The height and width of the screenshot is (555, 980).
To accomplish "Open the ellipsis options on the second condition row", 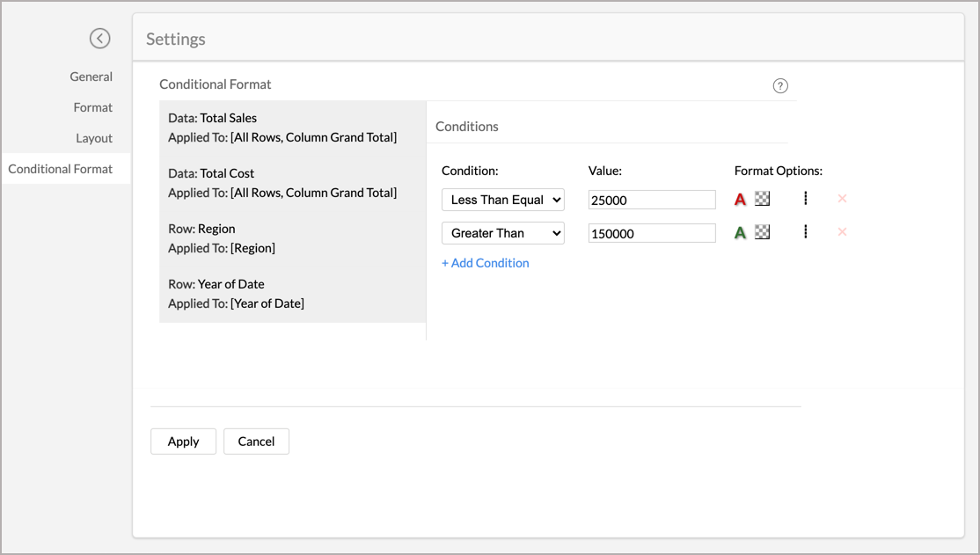I will tap(806, 232).
